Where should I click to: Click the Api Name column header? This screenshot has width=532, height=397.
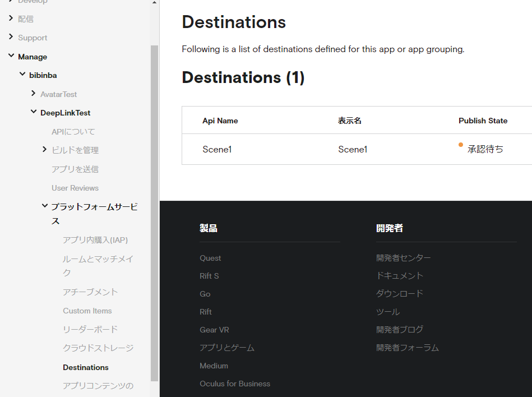pos(220,121)
